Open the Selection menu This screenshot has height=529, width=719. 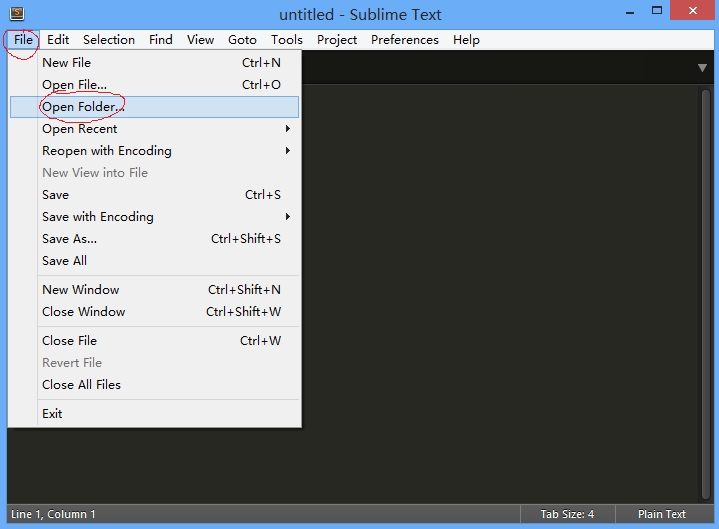[109, 40]
